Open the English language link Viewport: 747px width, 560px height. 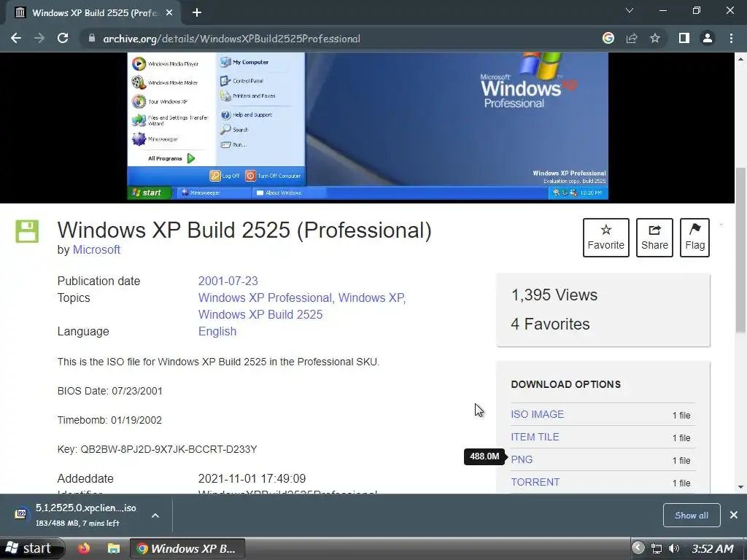point(217,332)
